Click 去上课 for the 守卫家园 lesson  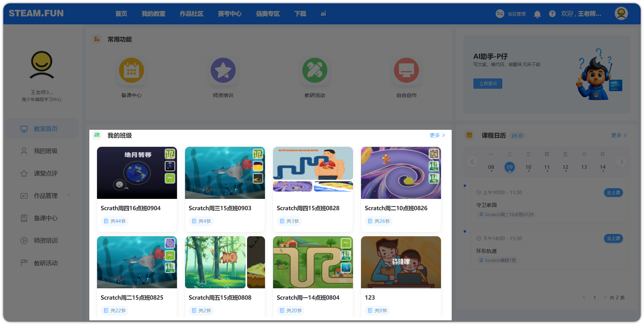click(613, 193)
